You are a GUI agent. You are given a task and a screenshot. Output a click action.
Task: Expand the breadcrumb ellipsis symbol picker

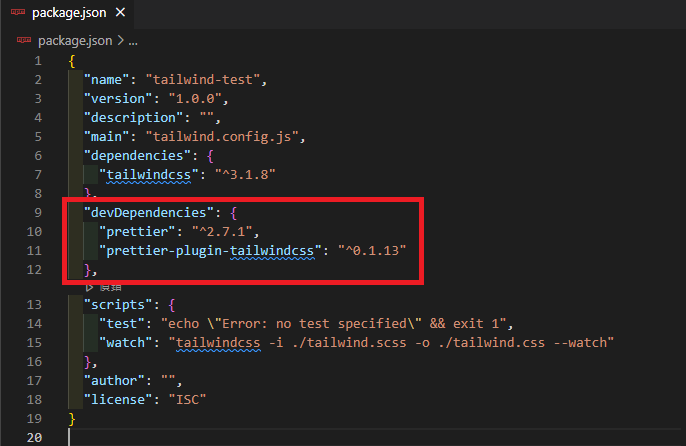[133, 41]
